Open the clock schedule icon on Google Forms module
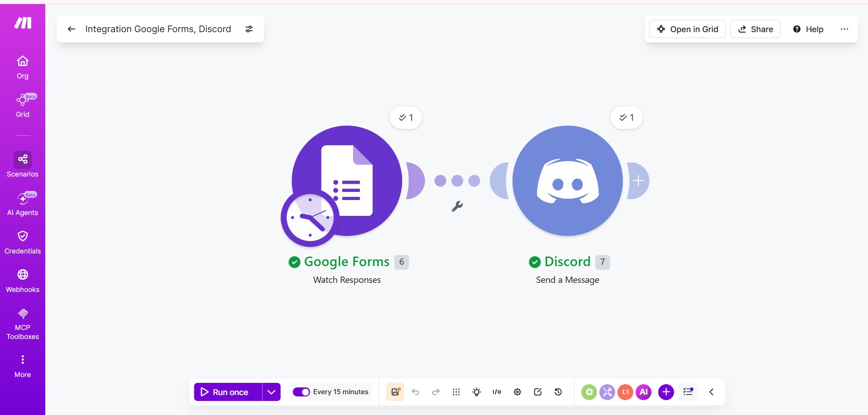 tap(310, 218)
